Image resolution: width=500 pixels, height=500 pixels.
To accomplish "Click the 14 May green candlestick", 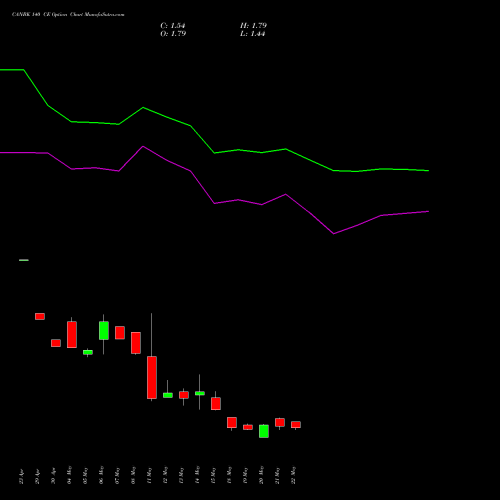I will click(x=200, y=393).
